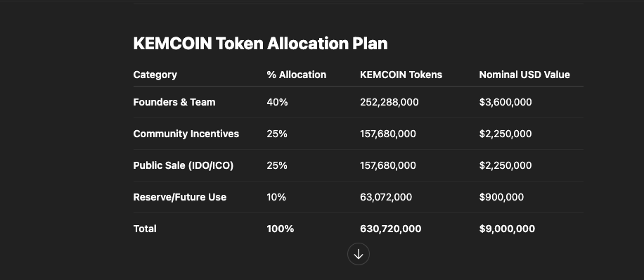Click the 10% allocation cell

[x=276, y=197]
